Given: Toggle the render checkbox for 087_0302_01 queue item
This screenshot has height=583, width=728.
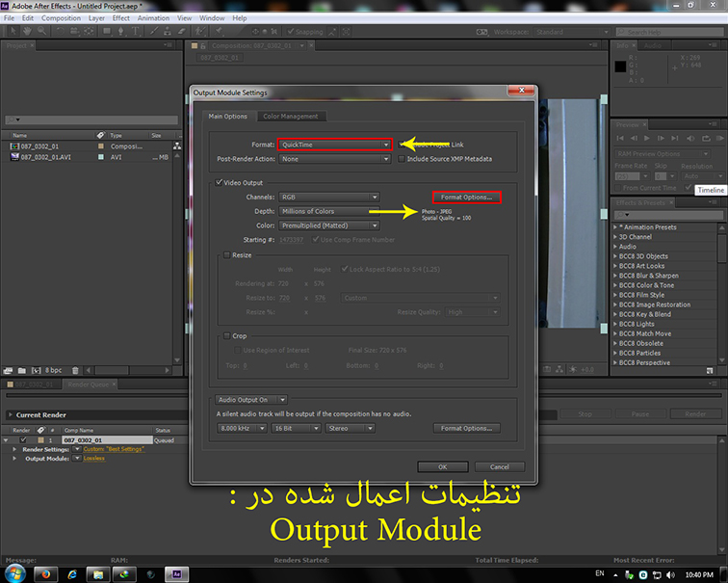Looking at the screenshot, I should tap(23, 439).
